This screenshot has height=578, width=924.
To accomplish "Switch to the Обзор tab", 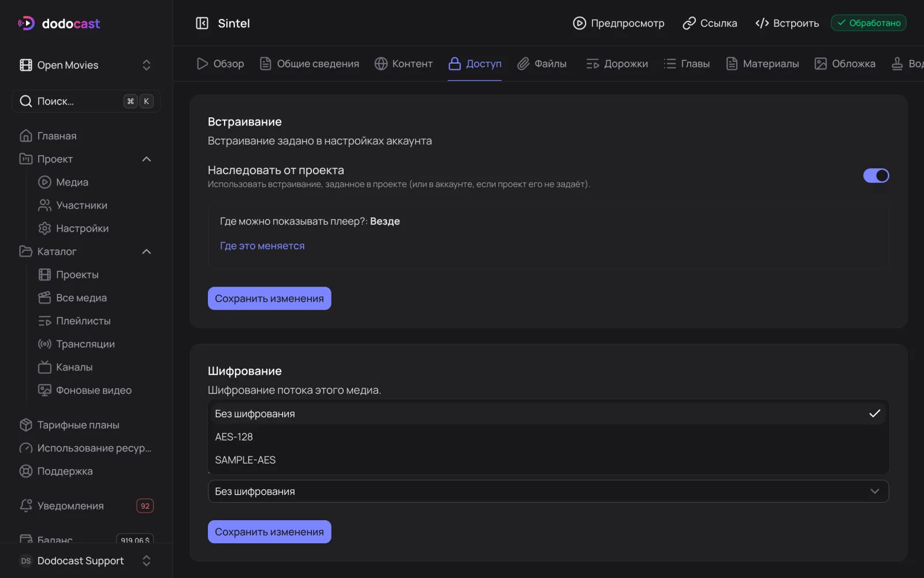I will tap(220, 64).
